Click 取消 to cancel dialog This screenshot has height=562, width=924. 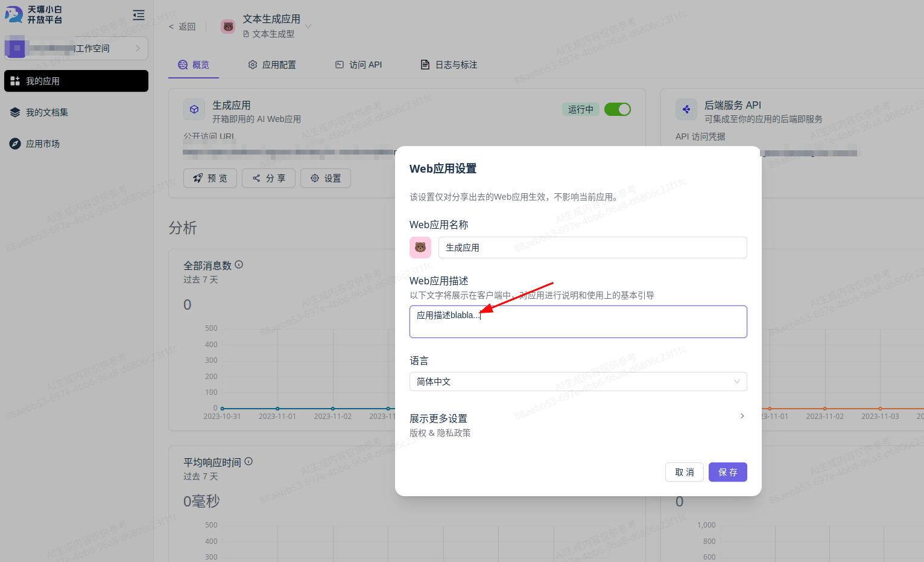click(x=685, y=472)
